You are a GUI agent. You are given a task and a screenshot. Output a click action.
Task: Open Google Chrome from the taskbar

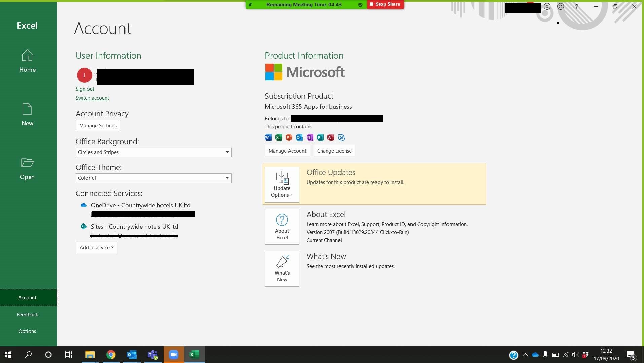click(111, 355)
